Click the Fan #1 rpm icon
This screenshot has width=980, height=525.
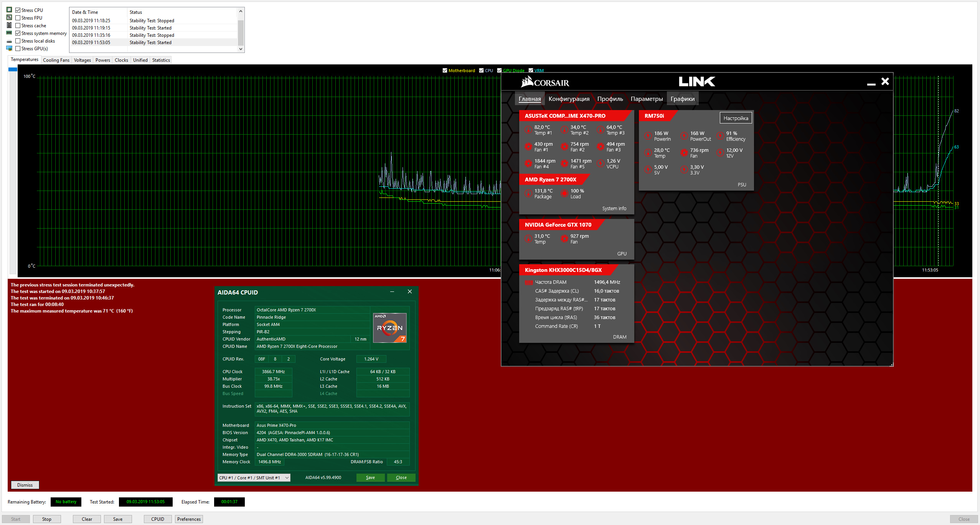click(528, 146)
